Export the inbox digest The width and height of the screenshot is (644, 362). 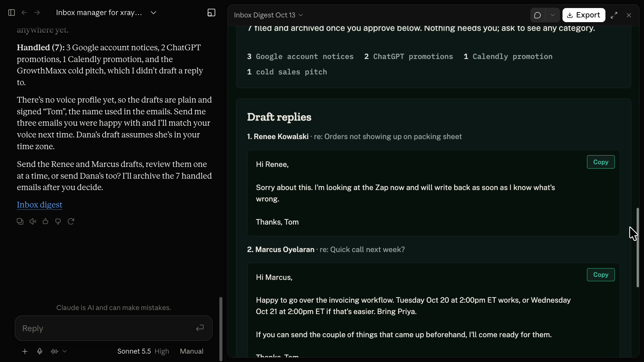tap(584, 15)
